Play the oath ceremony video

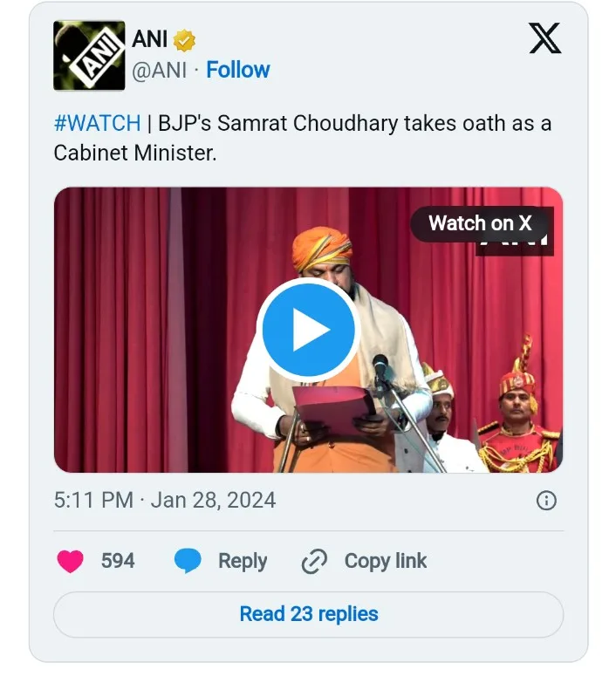pos(309,331)
